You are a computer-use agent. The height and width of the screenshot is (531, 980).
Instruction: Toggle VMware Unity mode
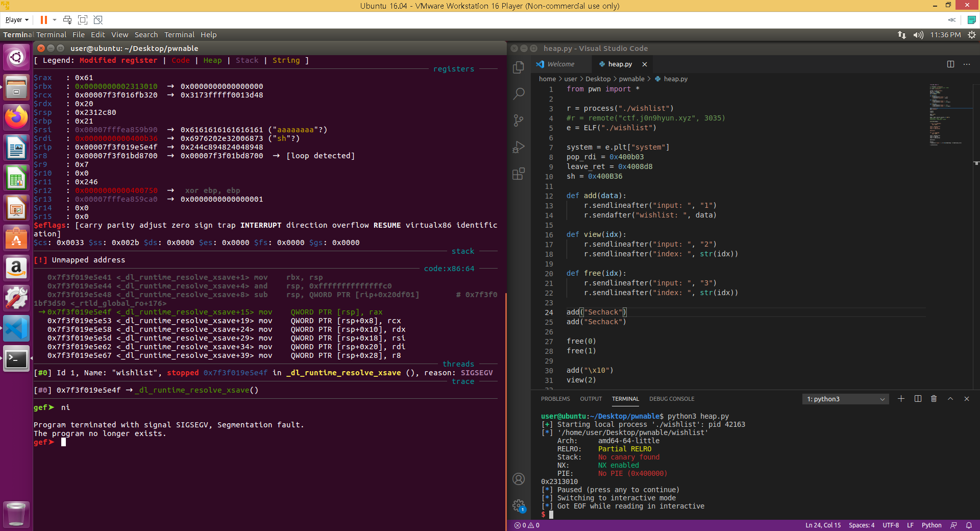[x=98, y=20]
